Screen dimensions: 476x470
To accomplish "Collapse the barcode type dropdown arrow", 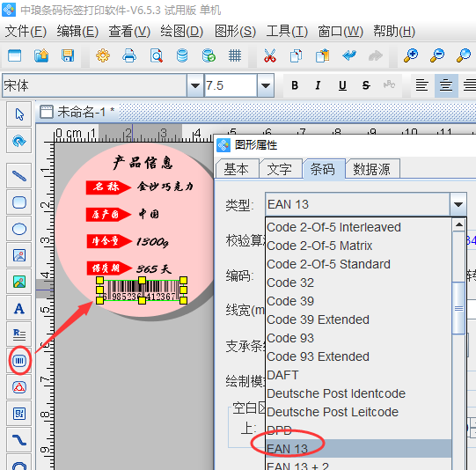I will tap(458, 204).
